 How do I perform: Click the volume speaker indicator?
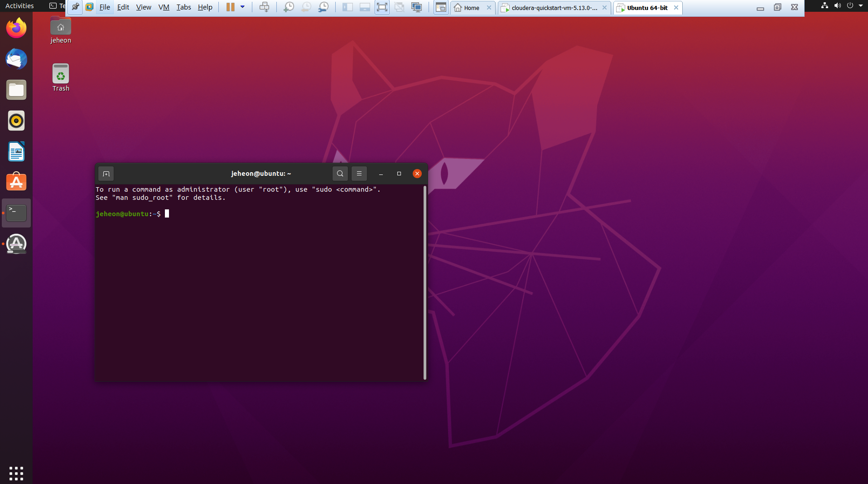click(x=837, y=6)
